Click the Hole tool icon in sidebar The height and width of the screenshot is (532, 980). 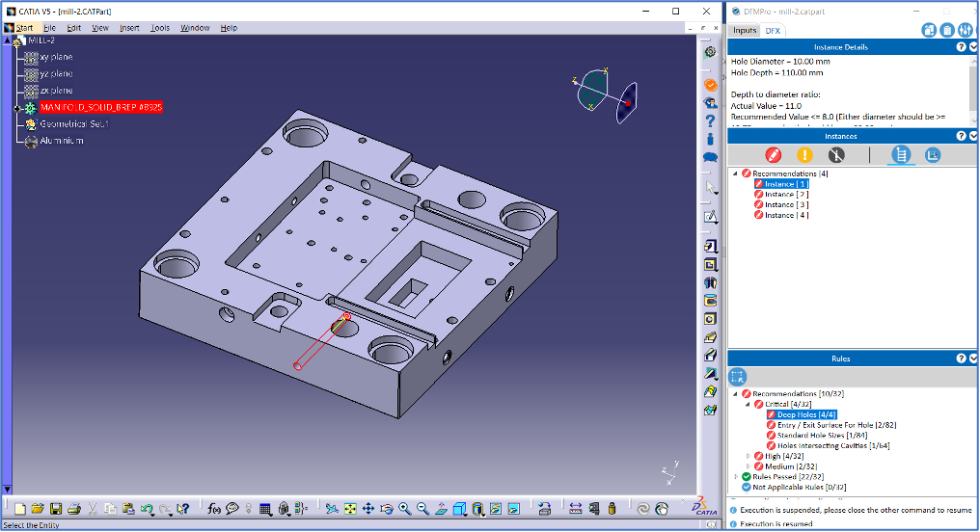(x=711, y=319)
